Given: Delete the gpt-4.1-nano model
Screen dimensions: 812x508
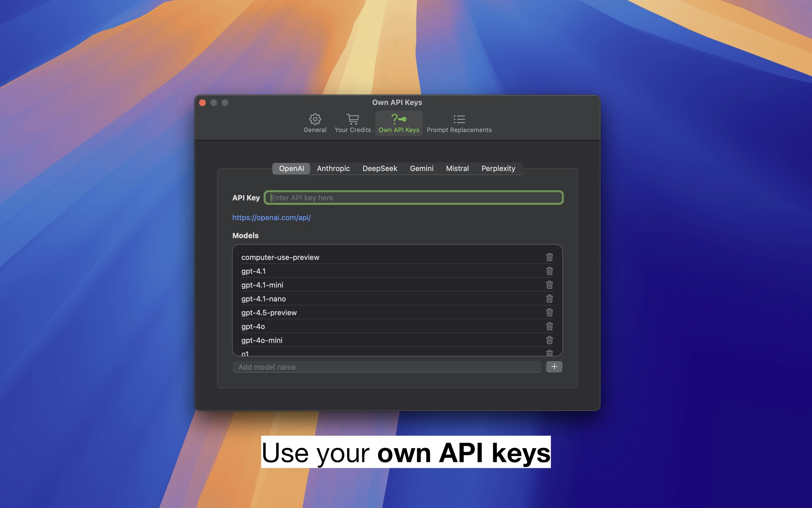Looking at the screenshot, I should (549, 298).
